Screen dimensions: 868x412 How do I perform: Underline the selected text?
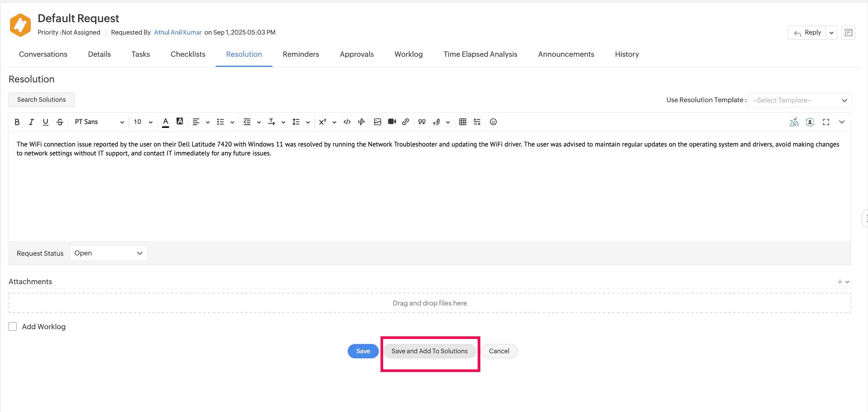pyautogui.click(x=45, y=122)
